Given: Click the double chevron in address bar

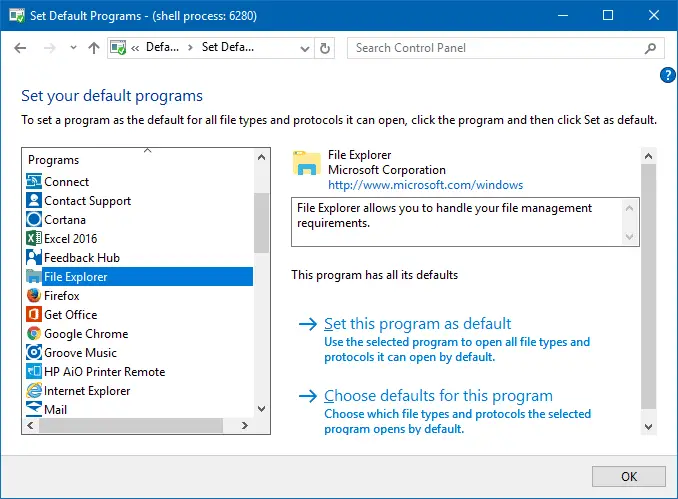Looking at the screenshot, I should (x=135, y=48).
